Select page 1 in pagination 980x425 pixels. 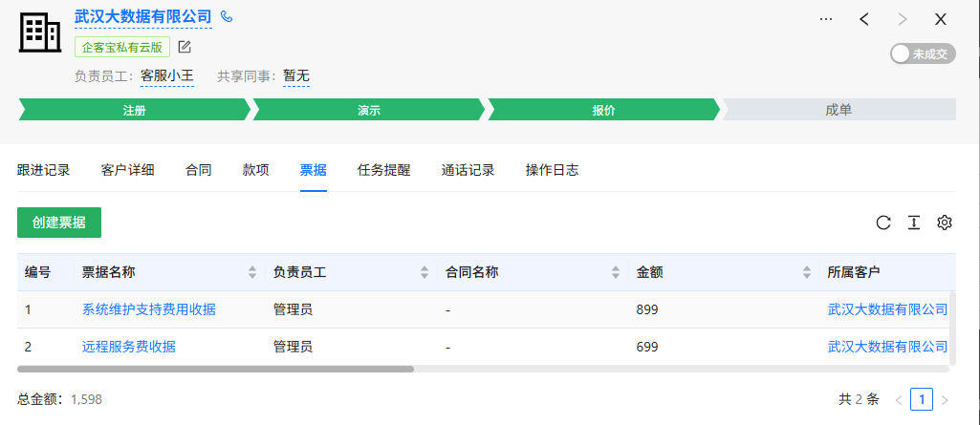pos(922,399)
